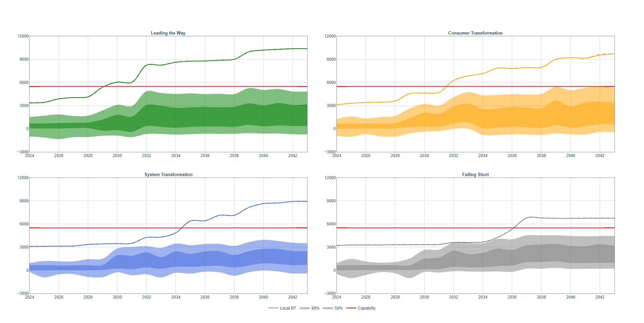Toggle the 50% band legend entry
The image size is (644, 323).
[x=333, y=308]
